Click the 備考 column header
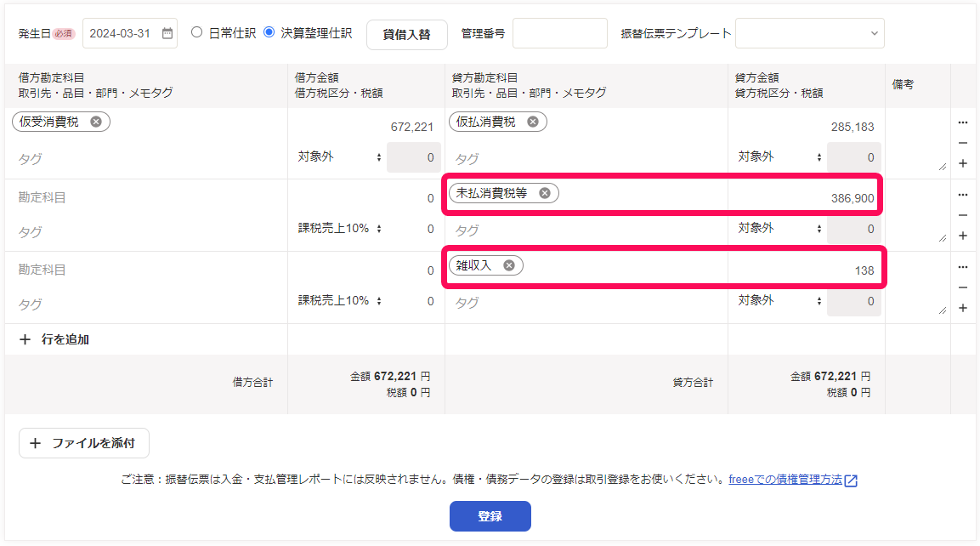980x546 pixels. pos(903,85)
